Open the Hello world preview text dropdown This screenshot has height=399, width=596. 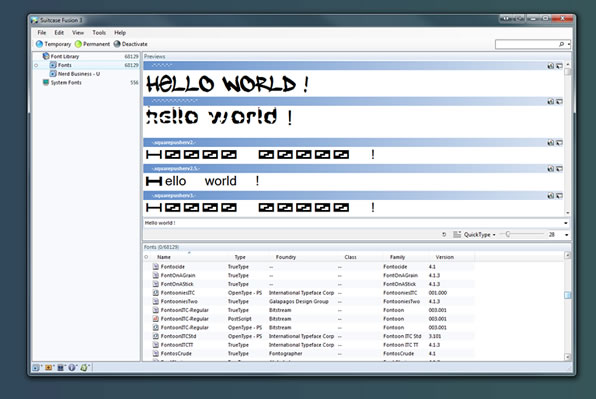[566, 223]
